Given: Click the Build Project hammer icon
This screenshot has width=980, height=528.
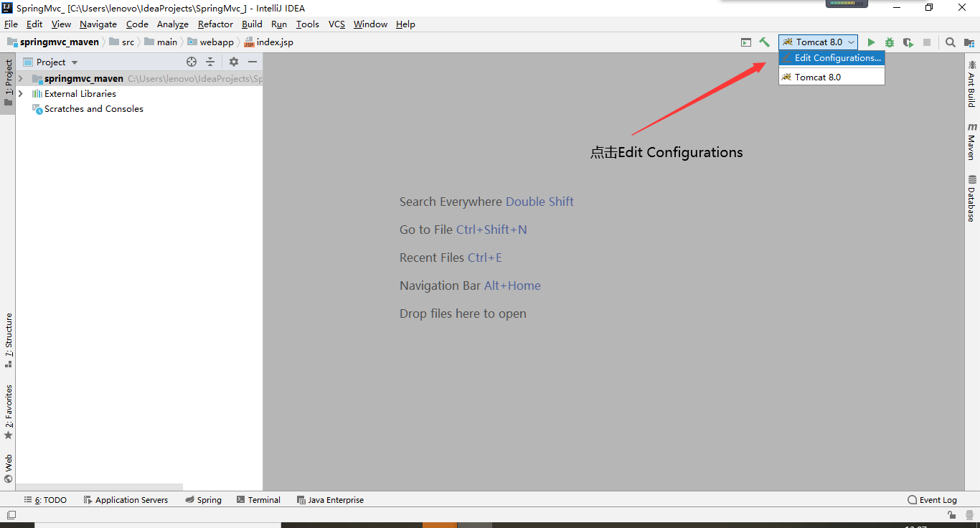Looking at the screenshot, I should point(765,42).
